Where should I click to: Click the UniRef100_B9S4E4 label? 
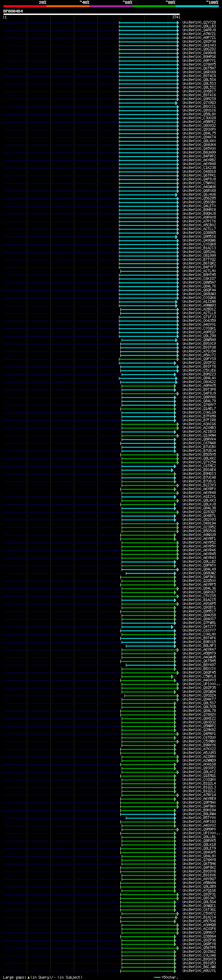[199, 470]
